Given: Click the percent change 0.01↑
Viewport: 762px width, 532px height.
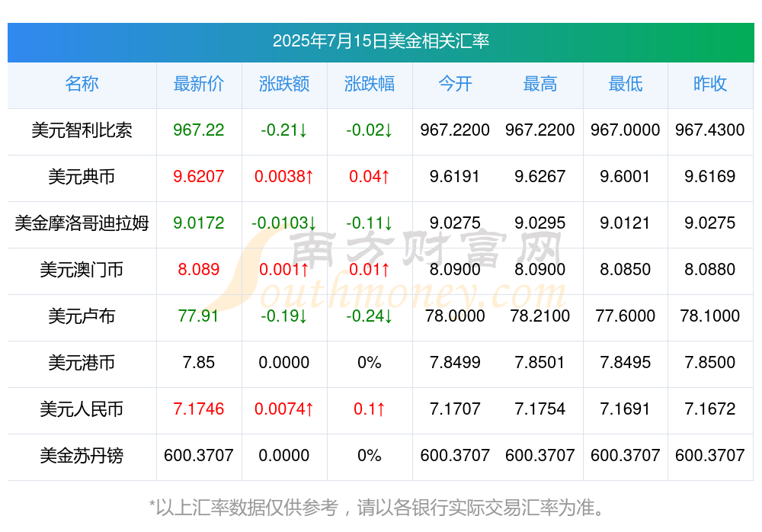Looking at the screenshot, I should [370, 269].
